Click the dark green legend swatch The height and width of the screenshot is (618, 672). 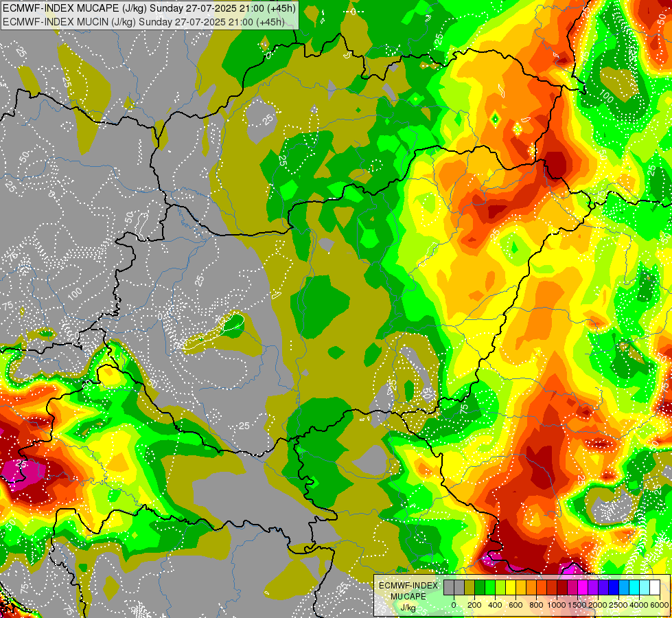pyautogui.click(x=480, y=587)
